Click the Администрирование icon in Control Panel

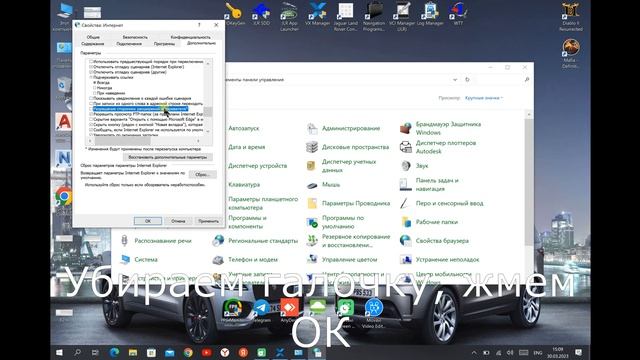(x=312, y=128)
